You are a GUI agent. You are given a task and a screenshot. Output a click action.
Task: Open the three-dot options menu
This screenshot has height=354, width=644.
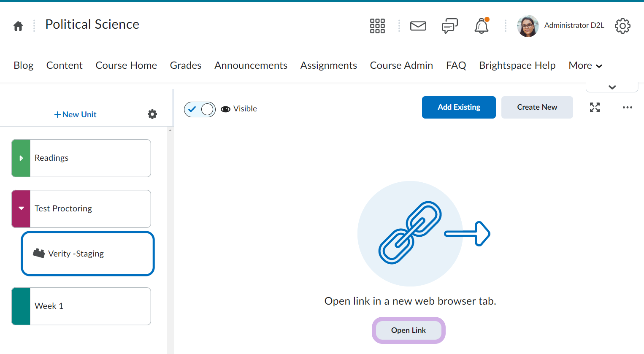(628, 108)
